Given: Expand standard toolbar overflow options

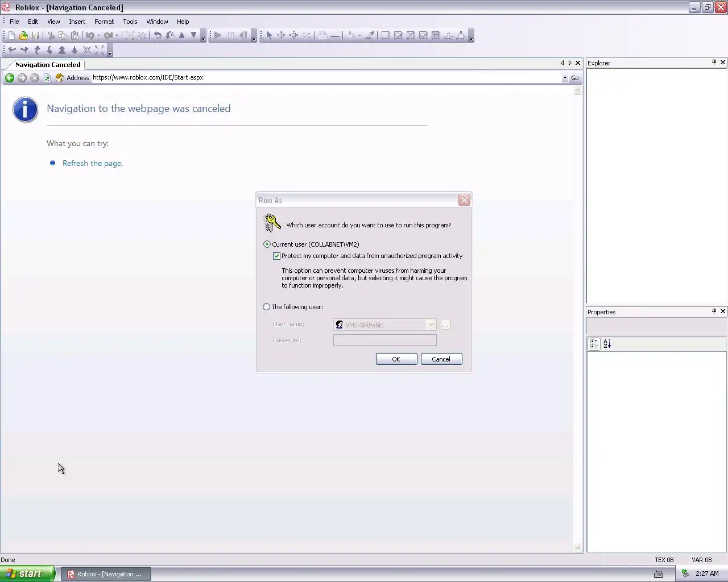Looking at the screenshot, I should point(203,36).
